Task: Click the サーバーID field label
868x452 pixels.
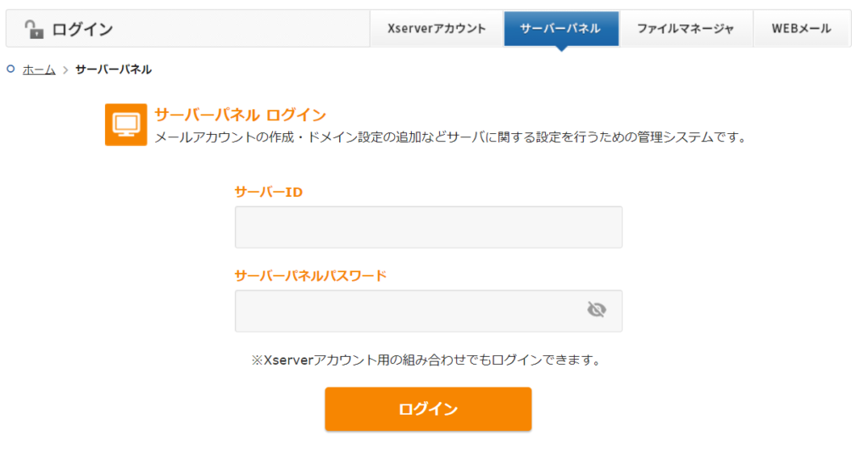Action: coord(269,193)
